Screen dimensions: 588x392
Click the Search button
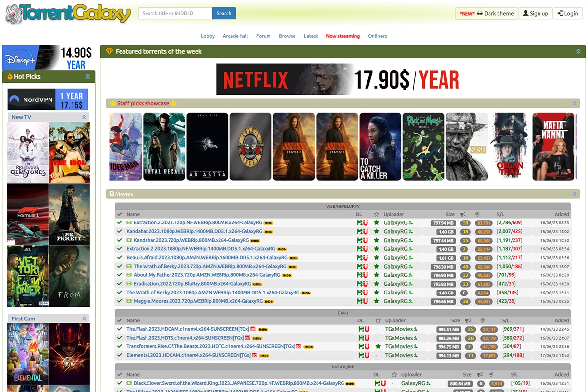(224, 13)
